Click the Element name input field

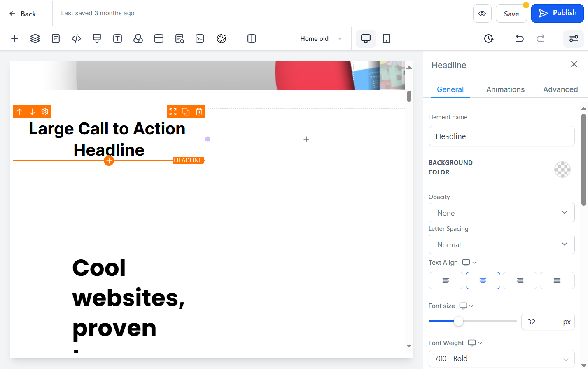502,136
